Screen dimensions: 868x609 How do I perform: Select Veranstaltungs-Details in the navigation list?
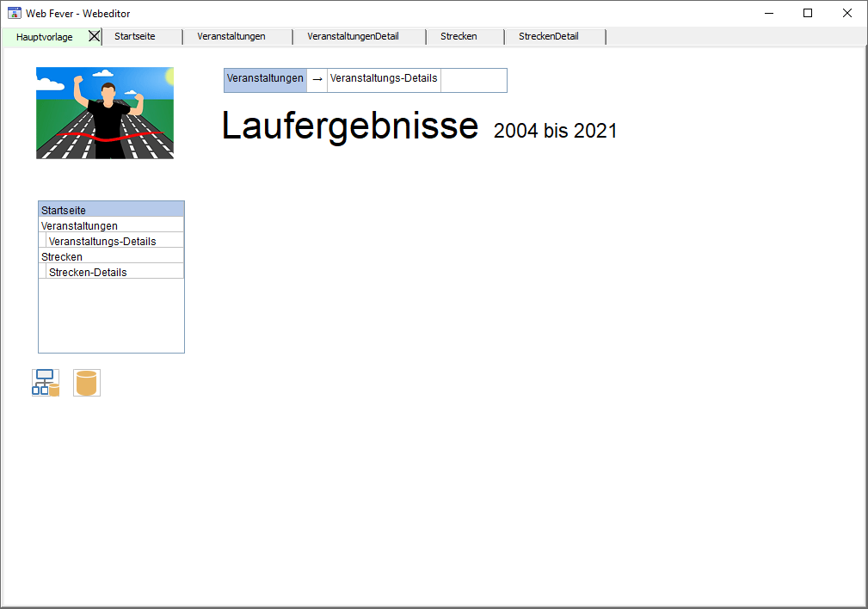point(114,240)
